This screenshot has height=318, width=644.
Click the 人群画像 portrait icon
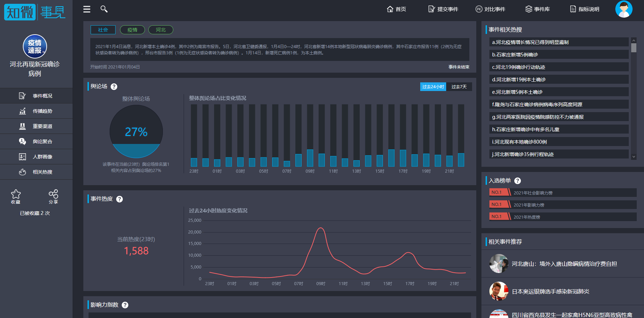(22, 157)
